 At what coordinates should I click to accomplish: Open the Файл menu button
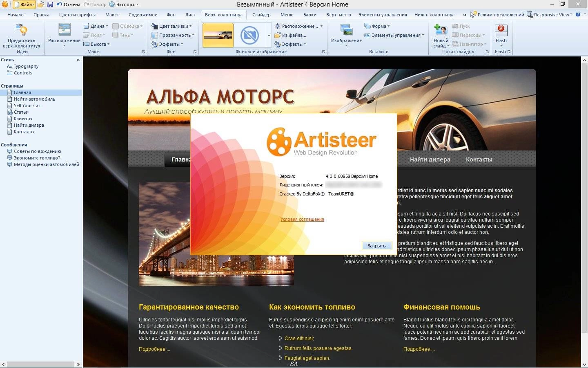(x=24, y=4)
